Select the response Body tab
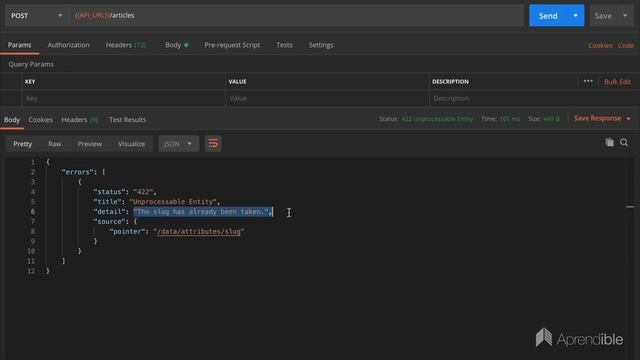This screenshot has height=360, width=640. (12, 120)
